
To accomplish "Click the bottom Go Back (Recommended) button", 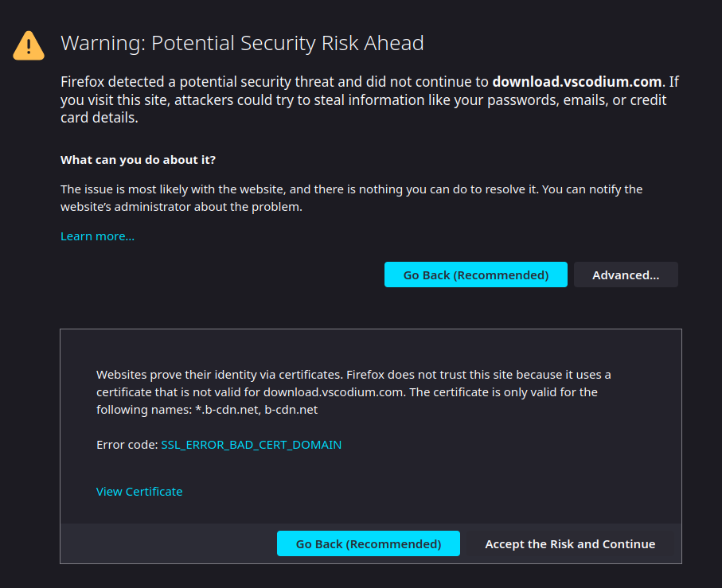I will (368, 543).
